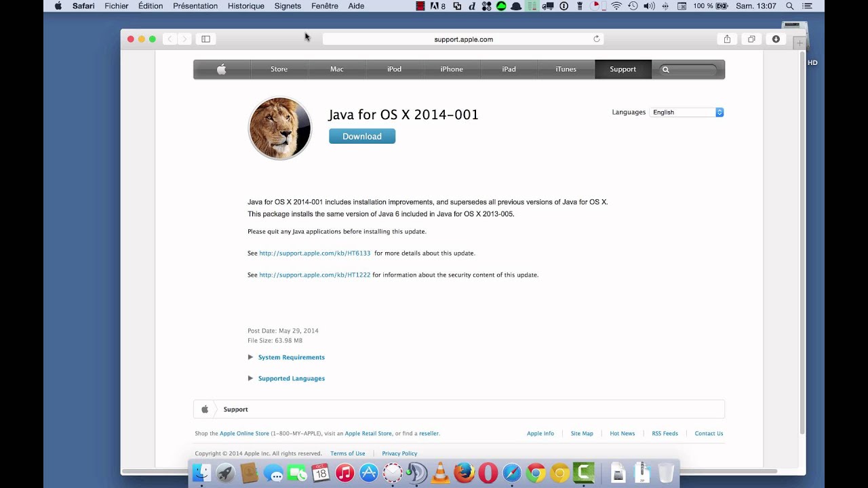Show all tabs overview in Safari
The width and height of the screenshot is (868, 488).
(x=751, y=39)
